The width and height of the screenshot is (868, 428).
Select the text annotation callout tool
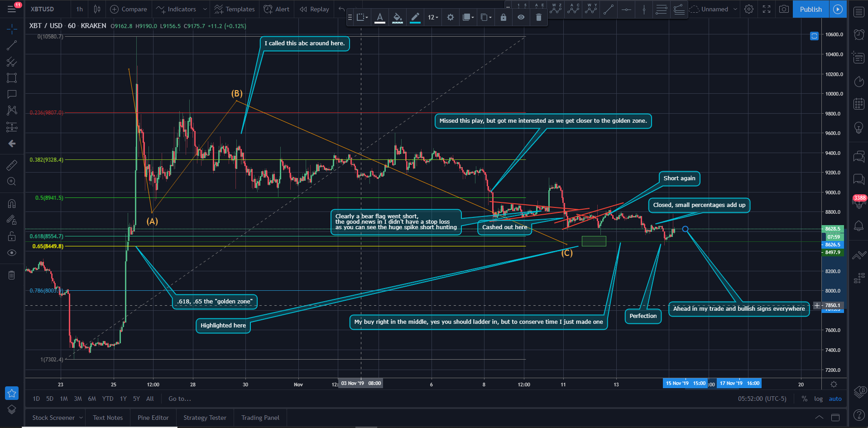(x=12, y=94)
